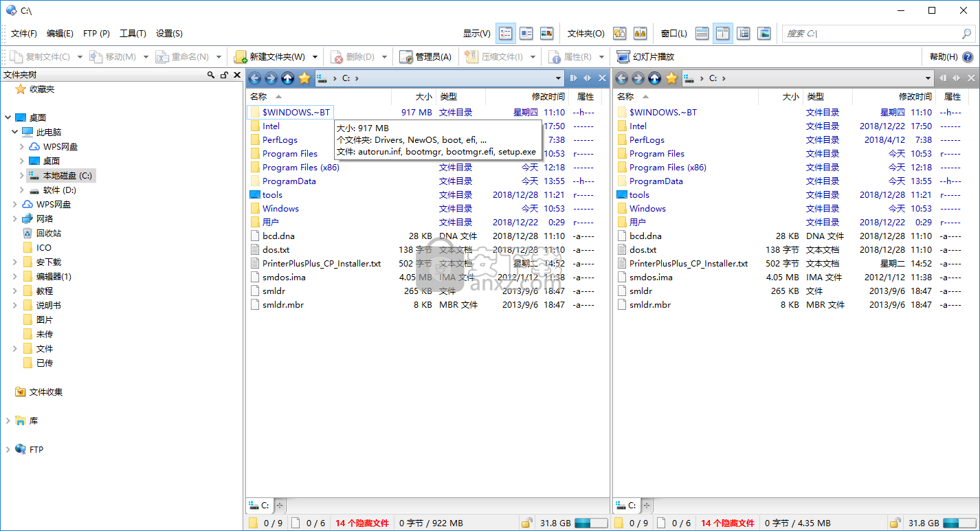Image resolution: width=980 pixels, height=531 pixels.
Task: Open the 帮助(H) menu
Action: 944,57
